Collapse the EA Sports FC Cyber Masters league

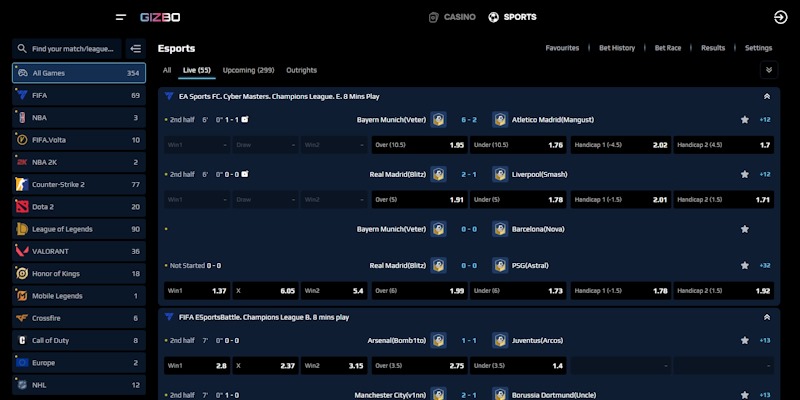[x=766, y=96]
